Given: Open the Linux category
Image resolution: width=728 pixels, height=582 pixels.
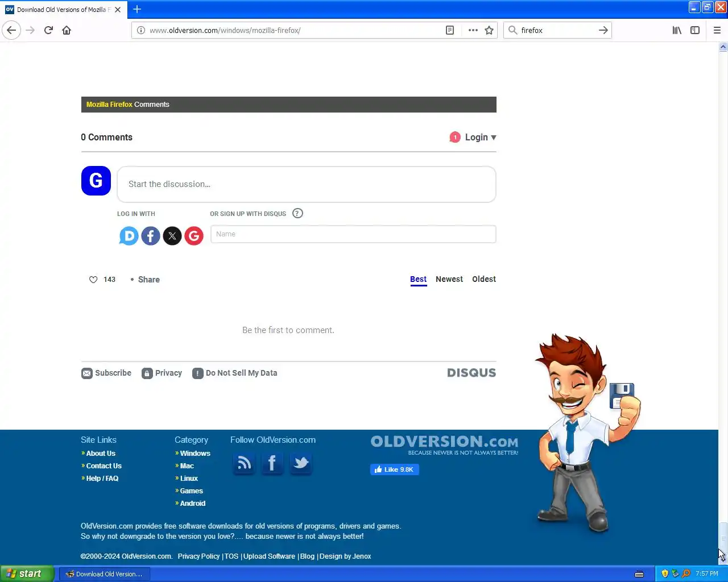Looking at the screenshot, I should (189, 479).
